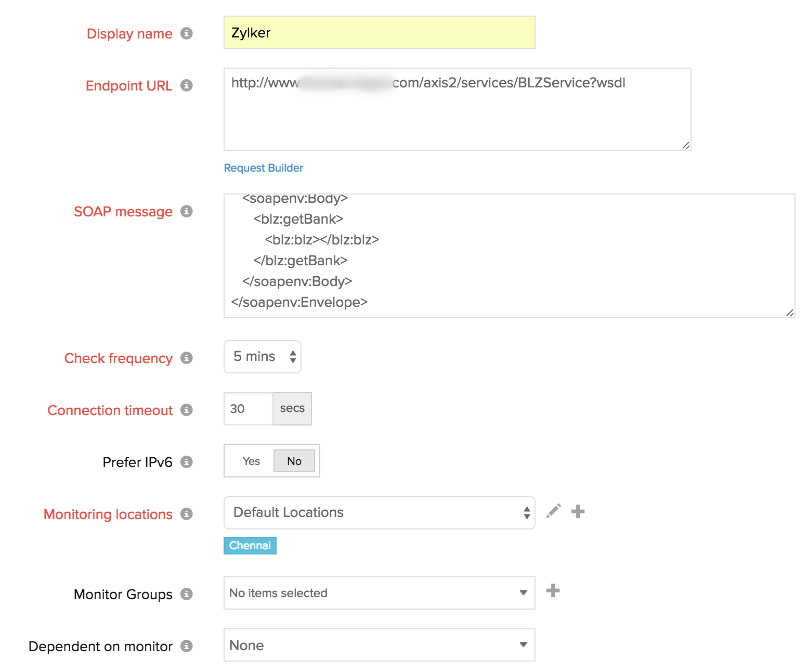
Task: Open Check frequency info tooltip icon
Action: pyautogui.click(x=186, y=358)
